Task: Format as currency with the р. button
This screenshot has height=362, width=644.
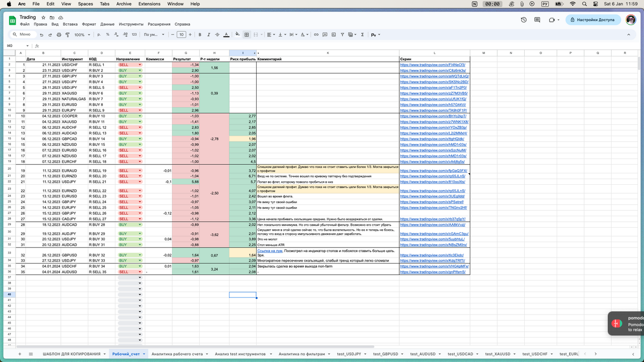Action: tap(99, 35)
